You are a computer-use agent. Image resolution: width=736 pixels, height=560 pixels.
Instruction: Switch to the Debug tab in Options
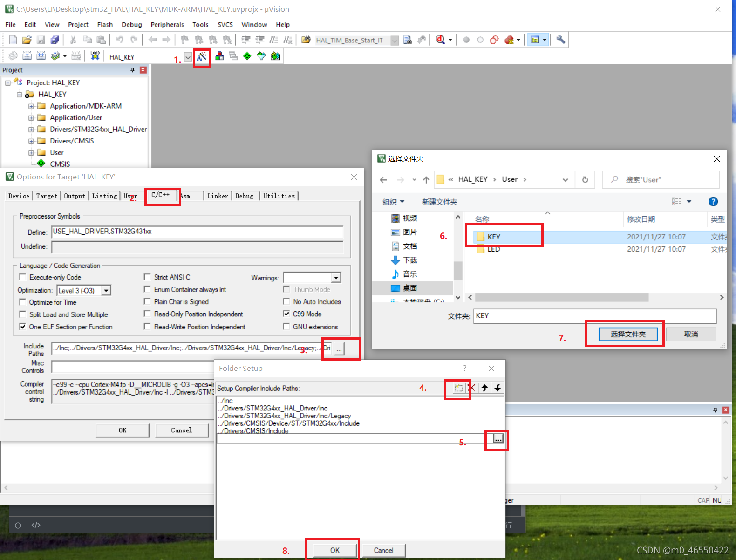(x=244, y=196)
